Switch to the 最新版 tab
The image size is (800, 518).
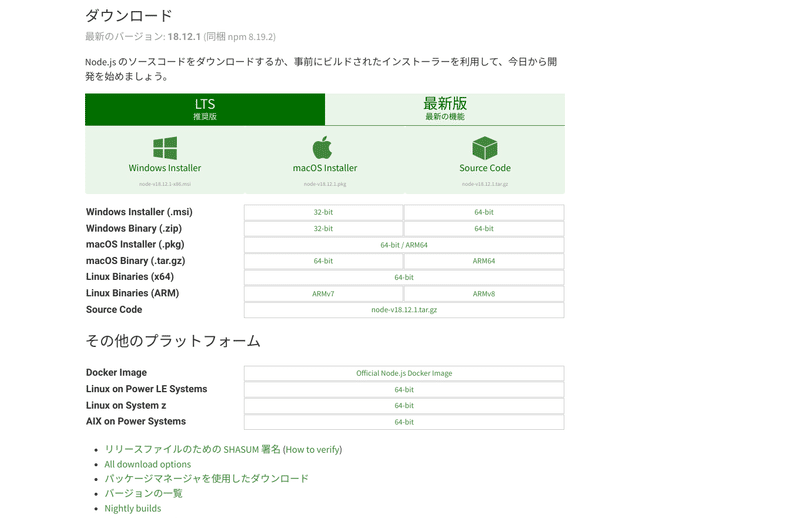coord(445,109)
